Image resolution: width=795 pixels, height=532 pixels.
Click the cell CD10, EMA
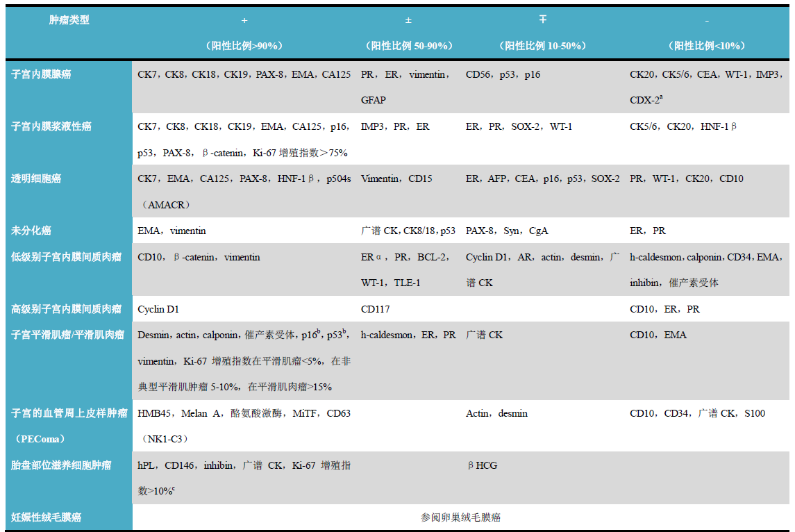point(658,335)
